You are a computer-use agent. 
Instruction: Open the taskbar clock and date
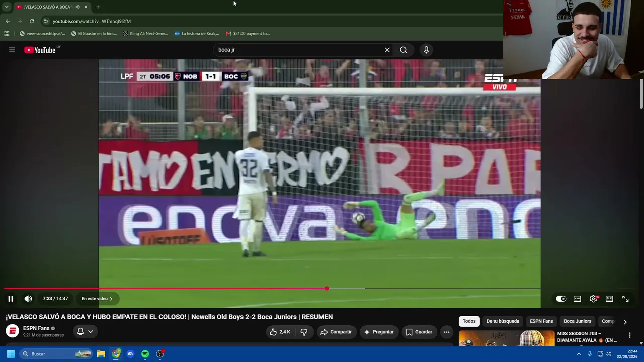coord(627,354)
